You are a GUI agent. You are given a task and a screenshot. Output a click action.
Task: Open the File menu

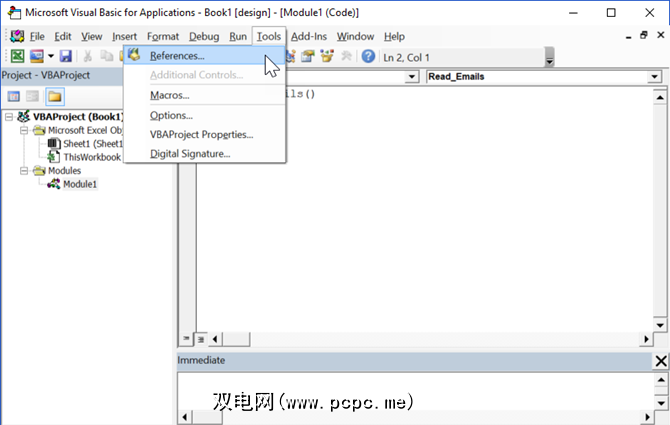37,37
